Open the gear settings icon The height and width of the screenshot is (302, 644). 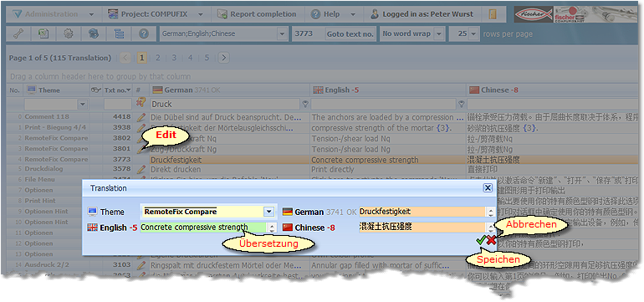[x=69, y=34]
